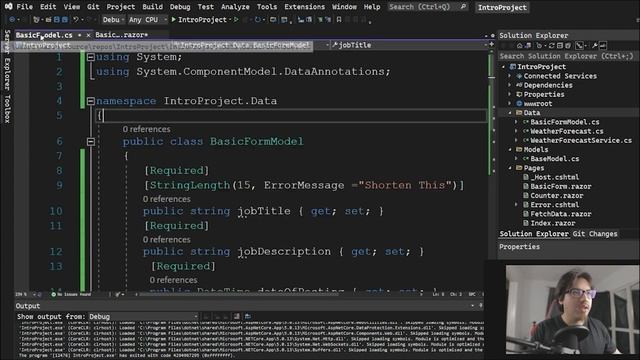Expand the Properties tree node
This screenshot has width=640, height=360.
pyautogui.click(x=510, y=95)
